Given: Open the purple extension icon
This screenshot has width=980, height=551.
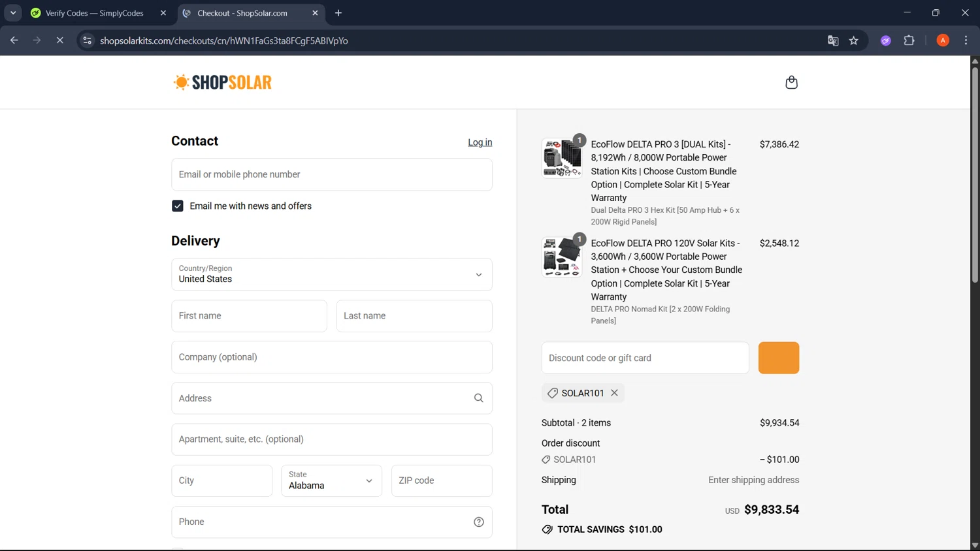Looking at the screenshot, I should (x=885, y=40).
